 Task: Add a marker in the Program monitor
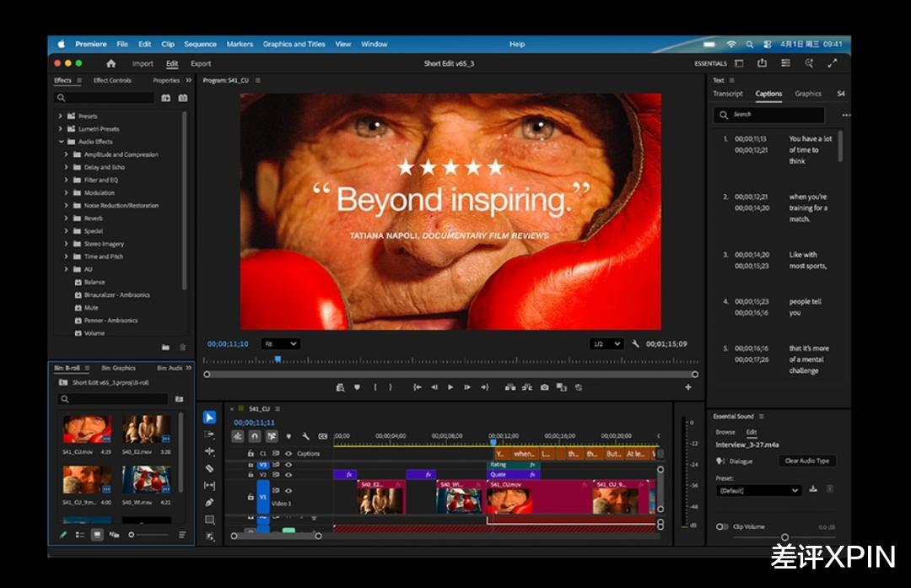pos(357,387)
